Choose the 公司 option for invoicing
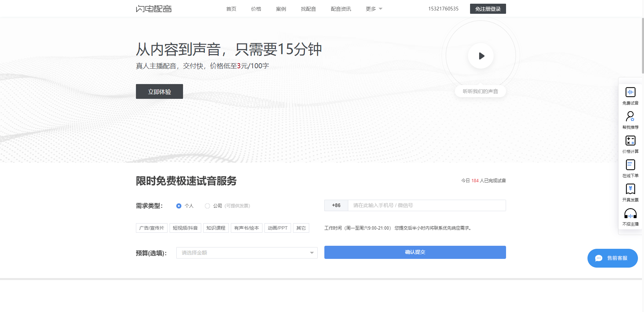The width and height of the screenshot is (644, 312). click(x=208, y=205)
